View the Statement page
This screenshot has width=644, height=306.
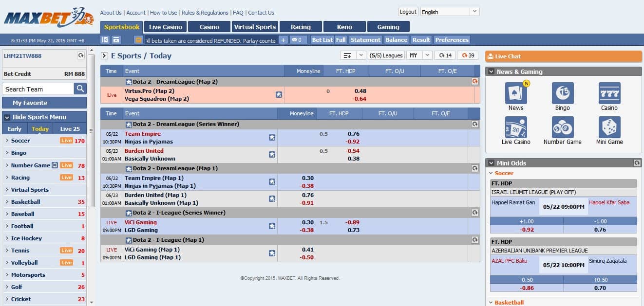coord(365,40)
